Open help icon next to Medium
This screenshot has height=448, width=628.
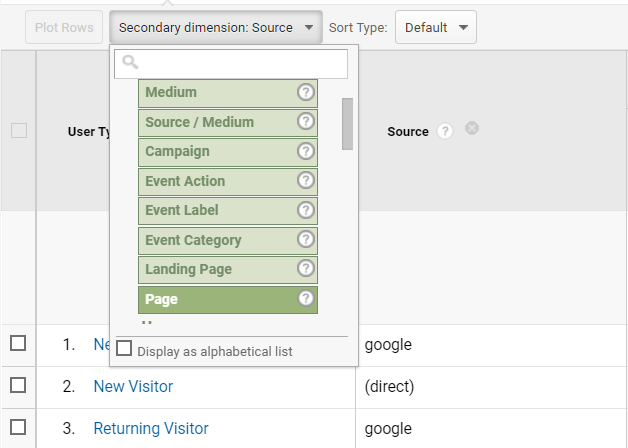coord(306,92)
